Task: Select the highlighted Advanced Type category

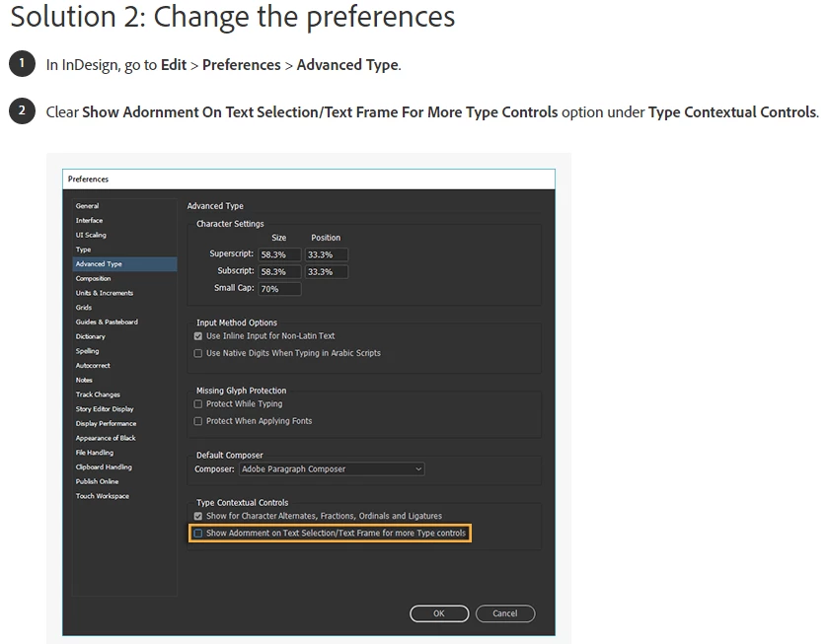Action: (x=124, y=264)
